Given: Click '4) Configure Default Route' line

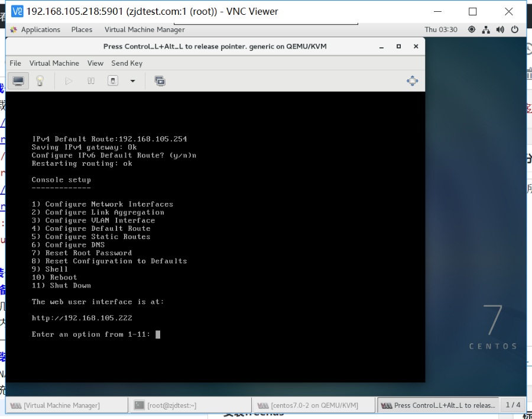Looking at the screenshot, I should (91, 228).
